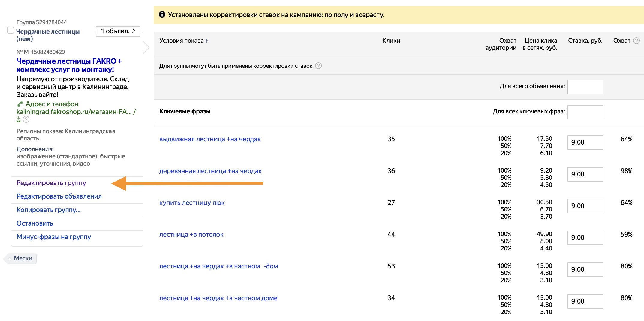Click help icon beside корректировки ставок text
The width and height of the screenshot is (644, 321).
point(318,66)
